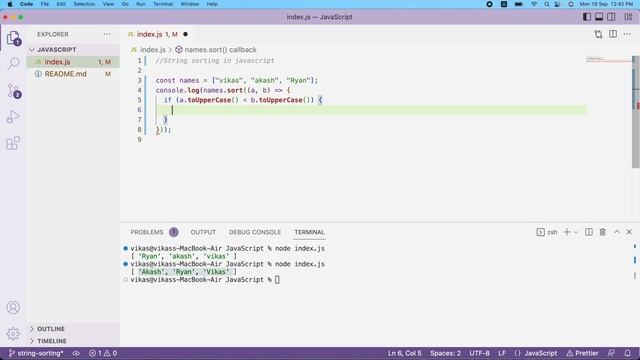
Task: Collapse the JAVASCRIPT folder section
Action: pyautogui.click(x=73, y=49)
